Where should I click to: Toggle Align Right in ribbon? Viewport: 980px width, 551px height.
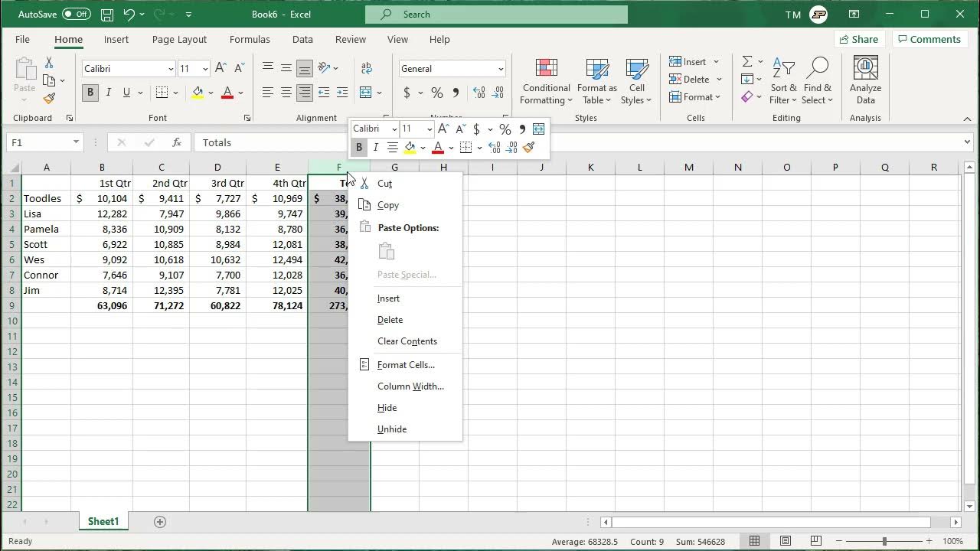[x=304, y=93]
